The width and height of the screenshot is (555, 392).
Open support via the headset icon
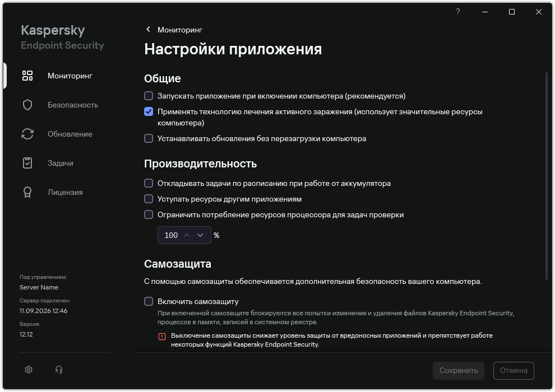click(59, 370)
